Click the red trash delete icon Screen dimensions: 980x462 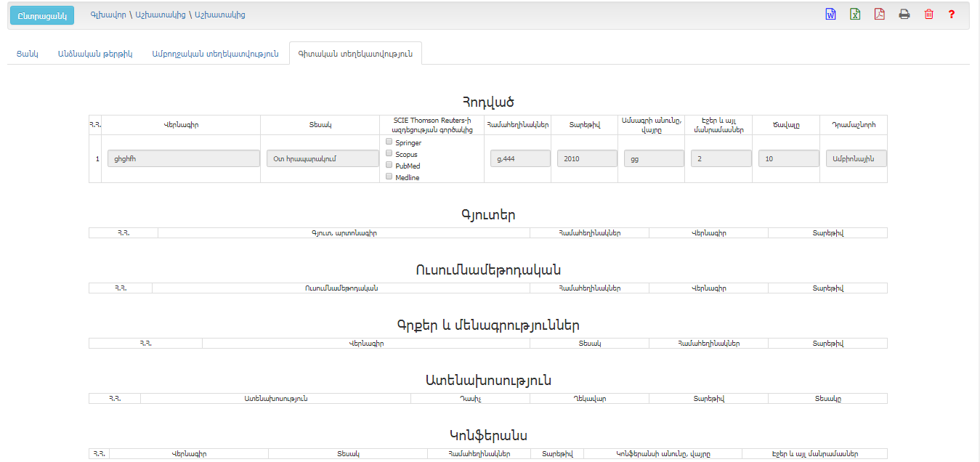pyautogui.click(x=928, y=15)
